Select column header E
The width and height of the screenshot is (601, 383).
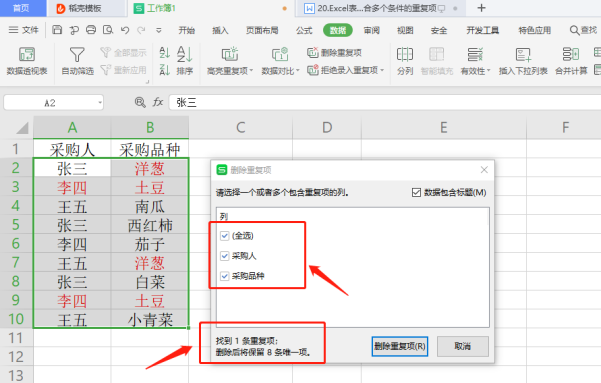443,127
